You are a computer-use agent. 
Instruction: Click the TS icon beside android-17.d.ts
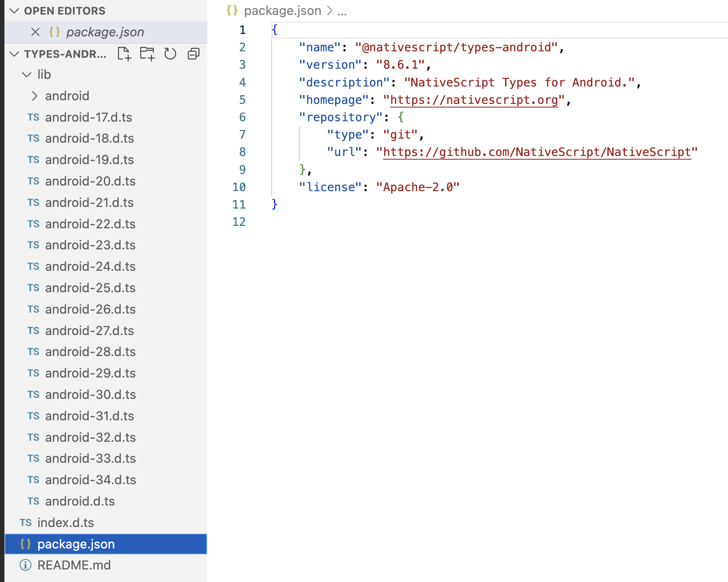pyautogui.click(x=33, y=117)
